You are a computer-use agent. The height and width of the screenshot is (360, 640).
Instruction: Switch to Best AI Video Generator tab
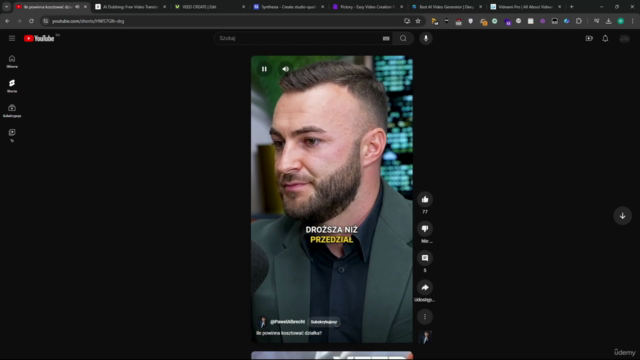(x=446, y=7)
